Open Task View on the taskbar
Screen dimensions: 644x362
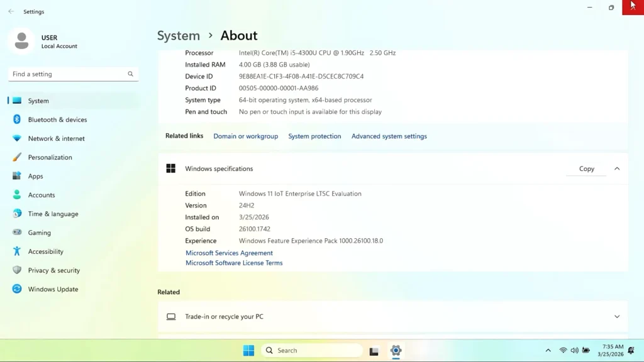pos(374,351)
